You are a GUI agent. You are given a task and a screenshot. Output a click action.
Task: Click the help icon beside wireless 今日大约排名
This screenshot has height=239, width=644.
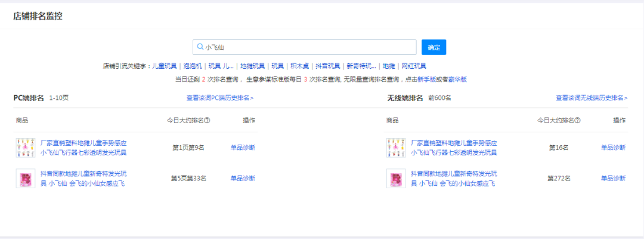[578, 121]
